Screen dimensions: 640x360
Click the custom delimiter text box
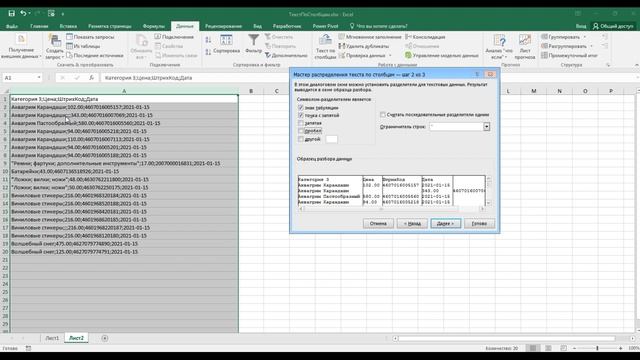[x=331, y=139]
